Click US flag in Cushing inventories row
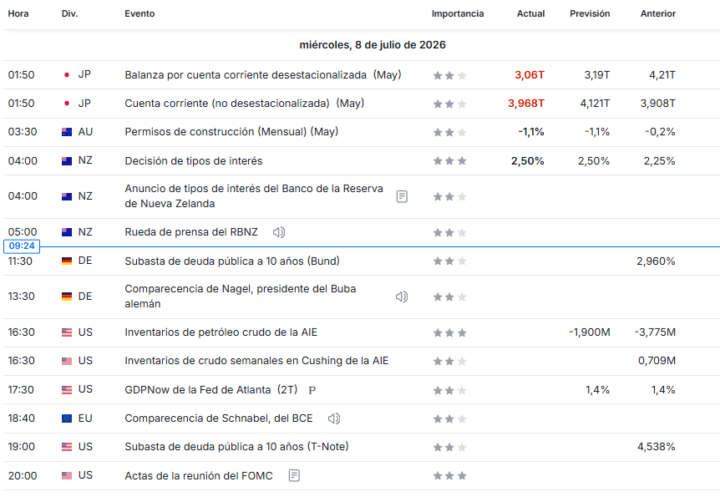 [x=67, y=361]
